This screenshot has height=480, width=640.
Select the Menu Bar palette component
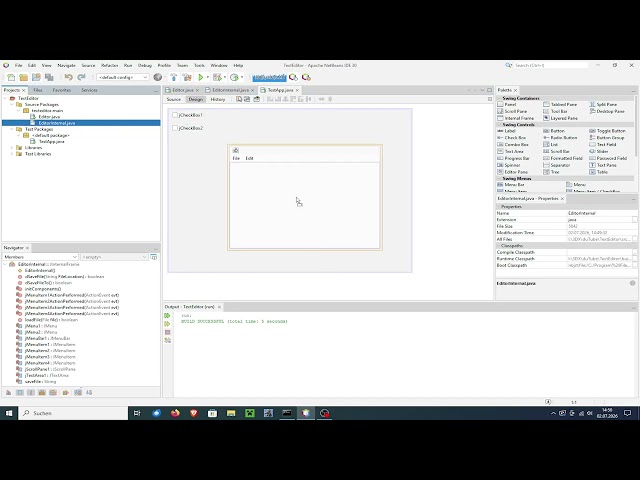pyautogui.click(x=511, y=184)
